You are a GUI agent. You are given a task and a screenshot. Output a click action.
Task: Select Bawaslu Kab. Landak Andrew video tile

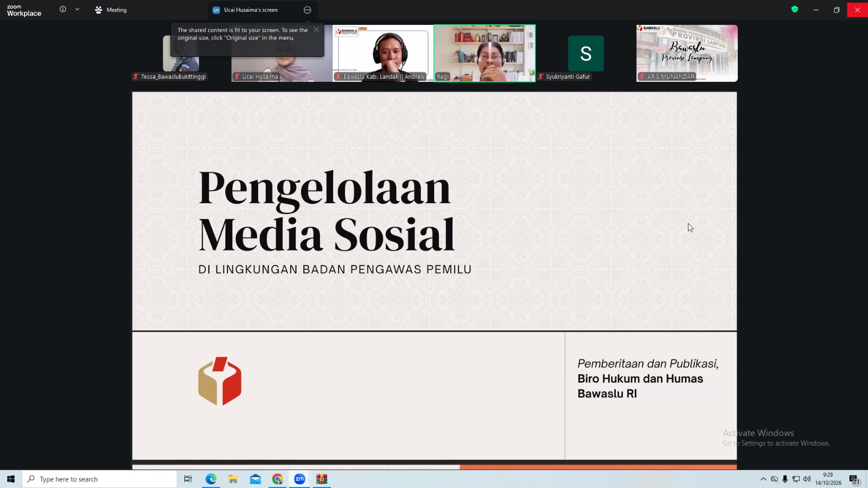click(x=383, y=53)
